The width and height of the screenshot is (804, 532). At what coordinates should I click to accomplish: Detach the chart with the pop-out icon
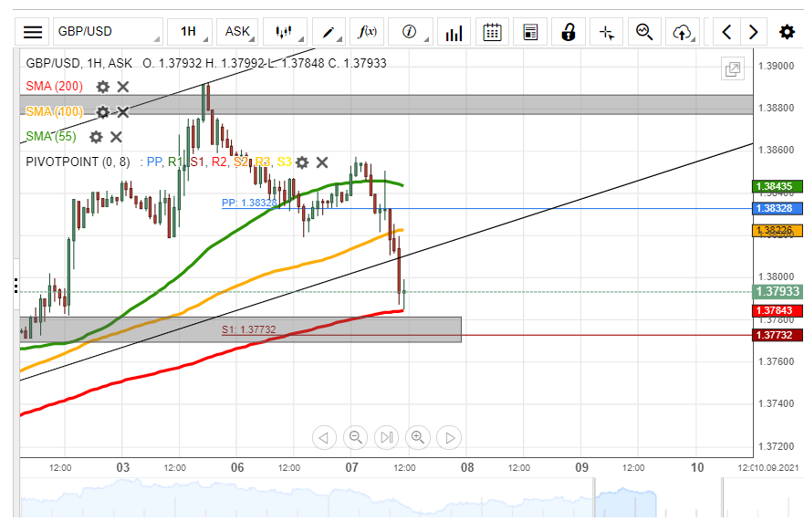[x=732, y=69]
